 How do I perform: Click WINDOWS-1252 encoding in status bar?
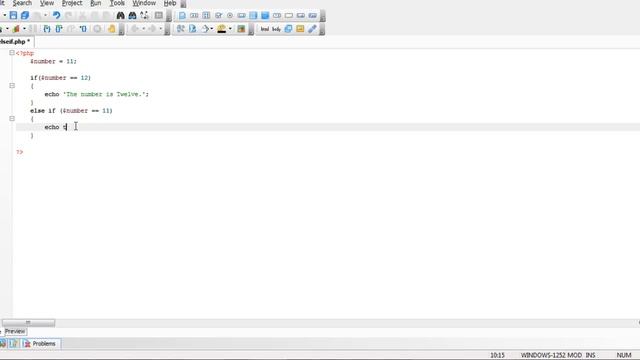[x=544, y=355]
